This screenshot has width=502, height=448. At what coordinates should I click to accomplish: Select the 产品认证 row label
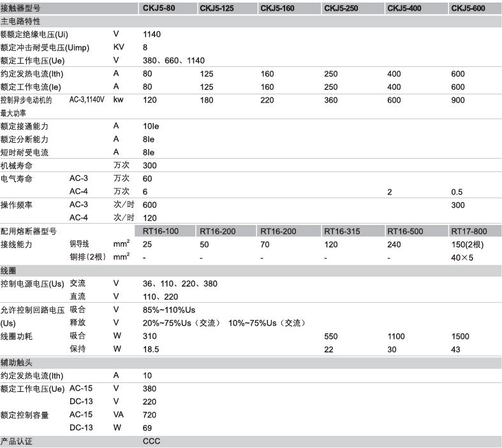16,441
